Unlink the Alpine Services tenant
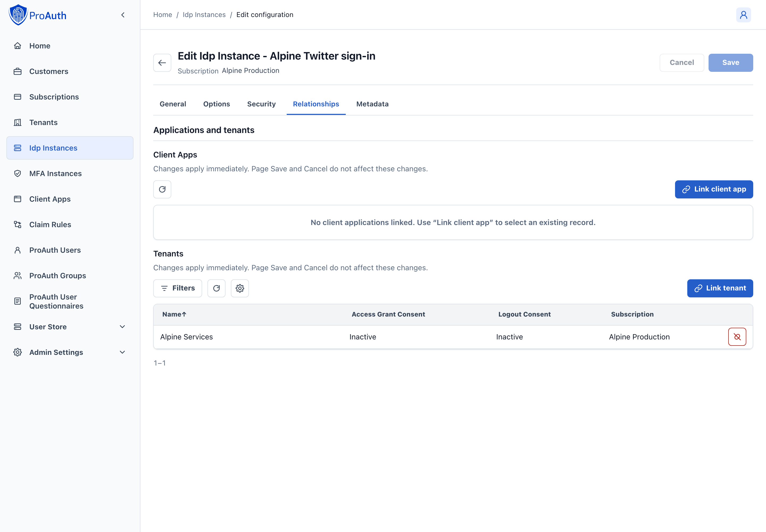 point(737,337)
